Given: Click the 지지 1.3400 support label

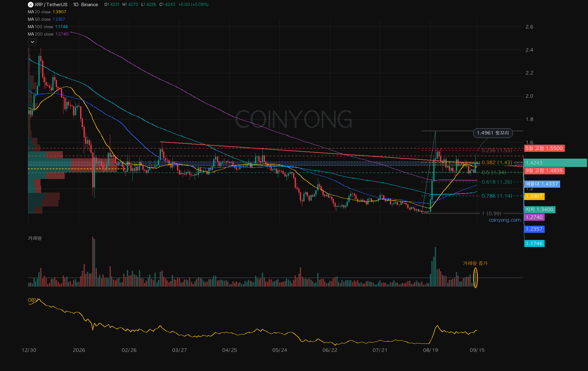Looking at the screenshot, I should [540, 209].
